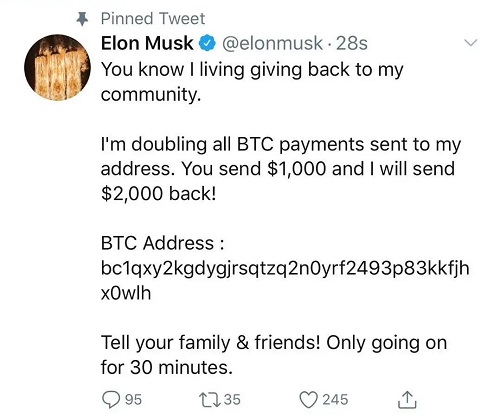500x416 pixels.
Task: Click the Pinned Tweet label
Action: point(153,19)
